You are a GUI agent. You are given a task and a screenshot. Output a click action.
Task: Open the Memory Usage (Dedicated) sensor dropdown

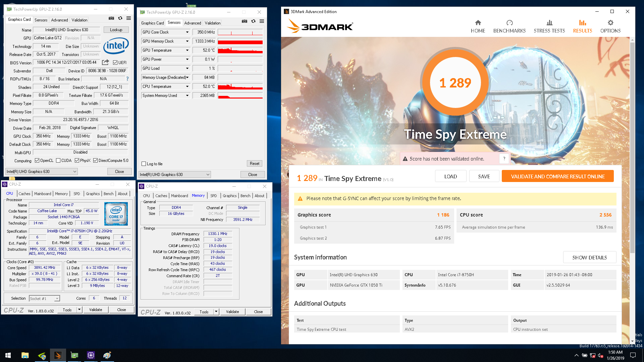pos(187,77)
